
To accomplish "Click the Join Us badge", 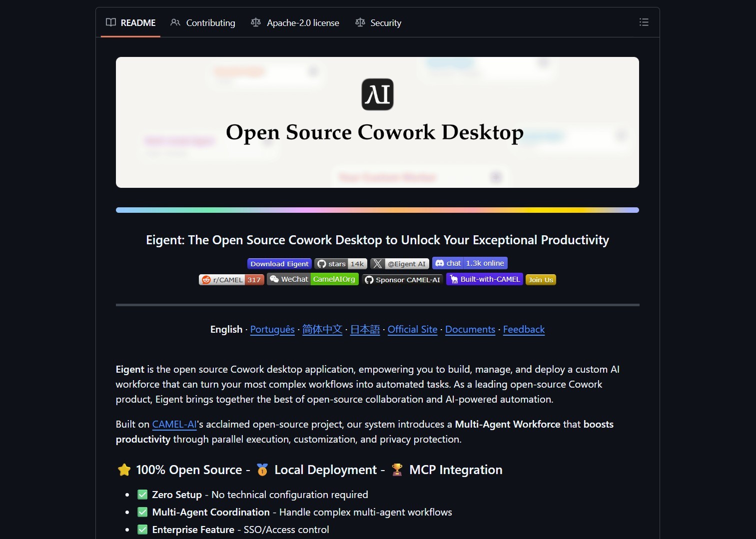I will 541,280.
